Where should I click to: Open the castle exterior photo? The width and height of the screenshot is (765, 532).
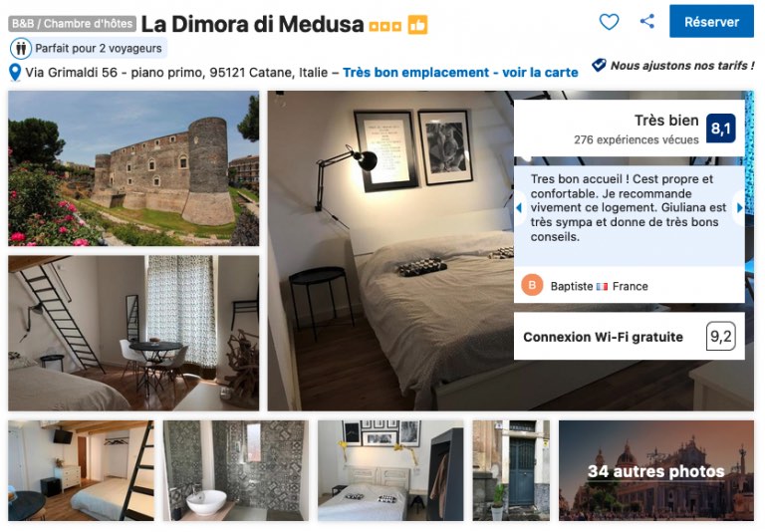[133, 168]
